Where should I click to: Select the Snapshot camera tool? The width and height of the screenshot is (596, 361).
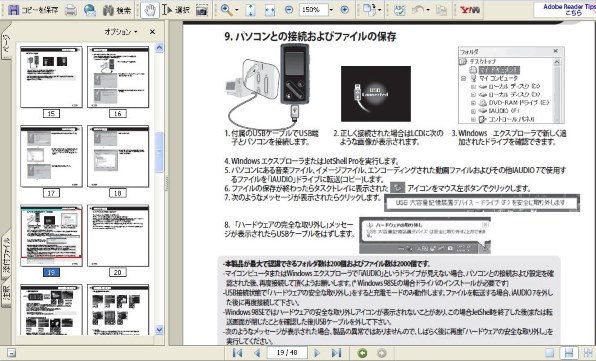click(202, 10)
